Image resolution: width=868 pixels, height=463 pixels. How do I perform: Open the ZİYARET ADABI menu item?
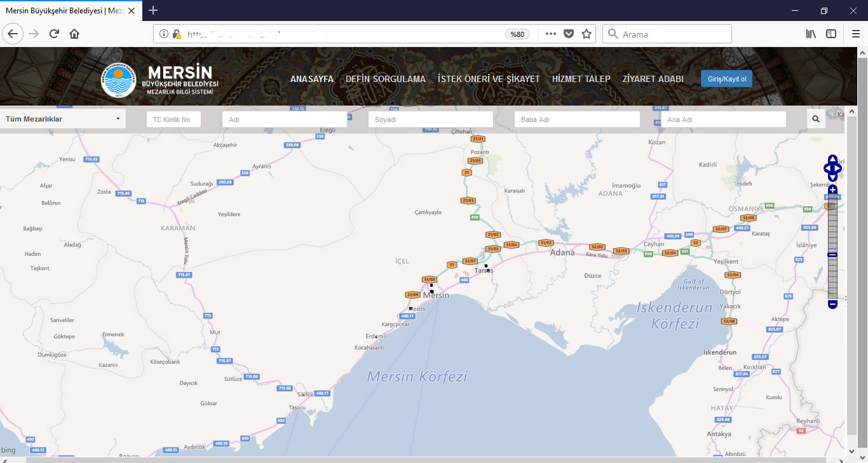[x=653, y=79]
